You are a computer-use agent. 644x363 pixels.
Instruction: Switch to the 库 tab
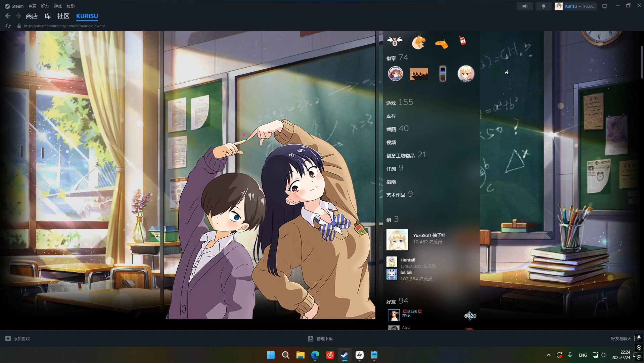click(x=48, y=16)
